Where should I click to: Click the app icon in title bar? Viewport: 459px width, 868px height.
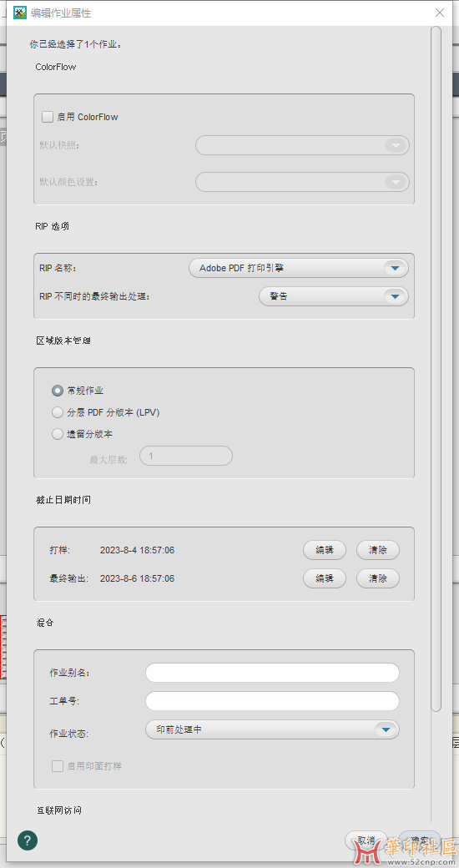pos(20,13)
